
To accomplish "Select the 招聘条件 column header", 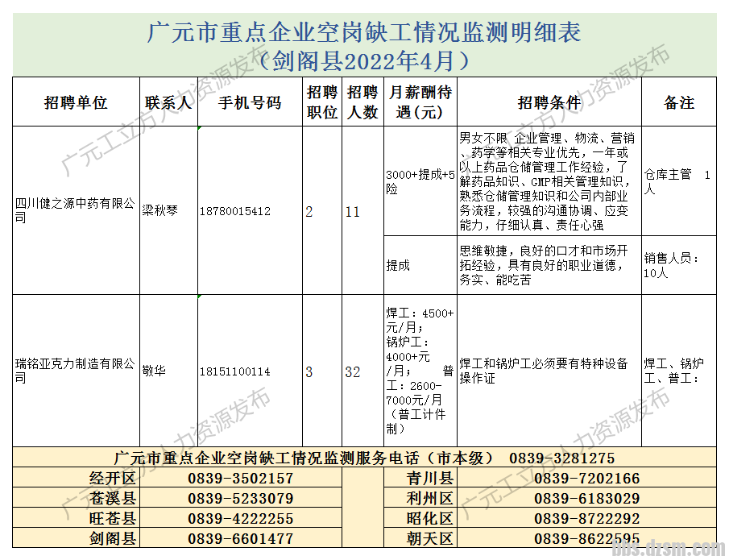I will click(x=549, y=102).
